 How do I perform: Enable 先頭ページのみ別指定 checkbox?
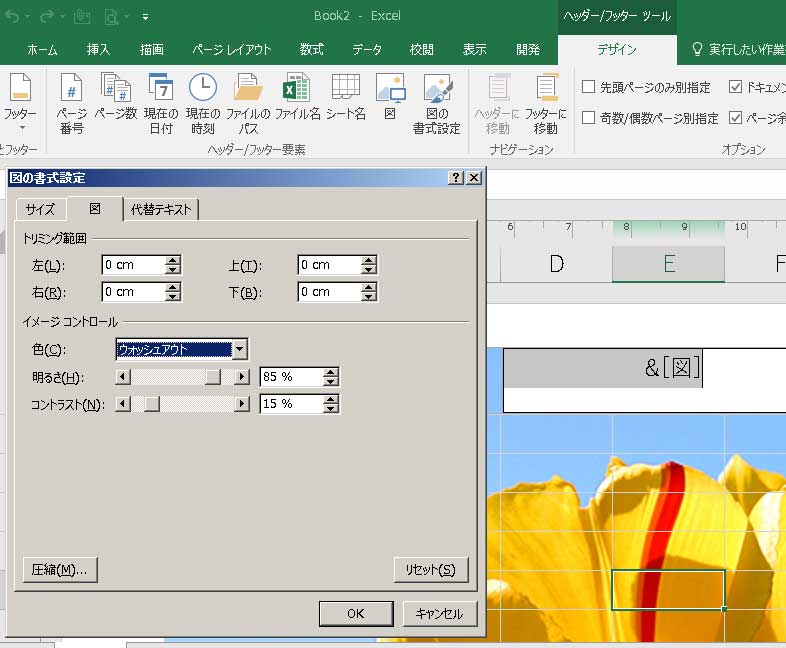[x=589, y=87]
